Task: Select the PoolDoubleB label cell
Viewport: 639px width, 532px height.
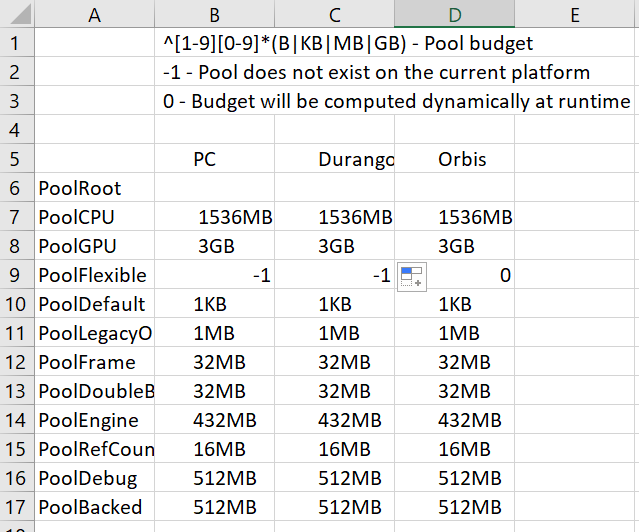Action: point(95,391)
